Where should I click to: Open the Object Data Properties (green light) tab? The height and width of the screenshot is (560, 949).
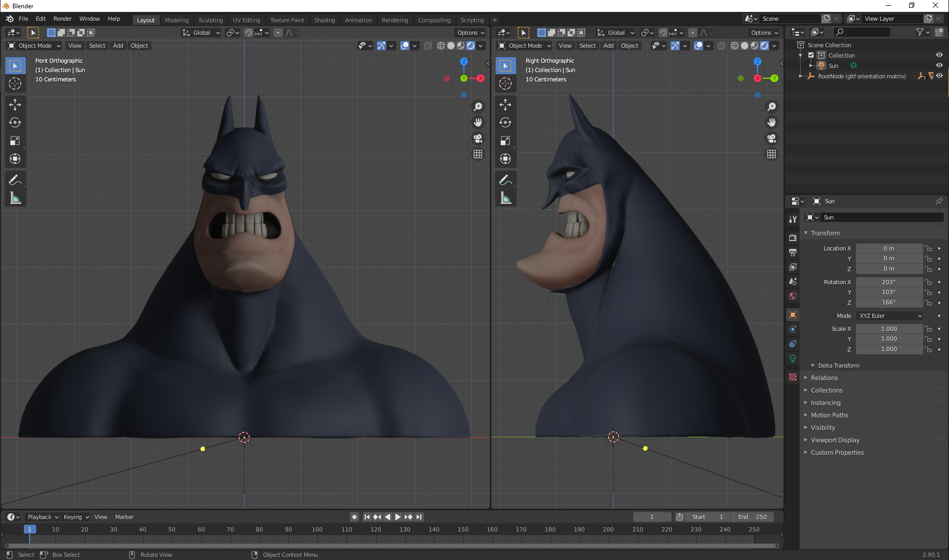[x=792, y=358]
